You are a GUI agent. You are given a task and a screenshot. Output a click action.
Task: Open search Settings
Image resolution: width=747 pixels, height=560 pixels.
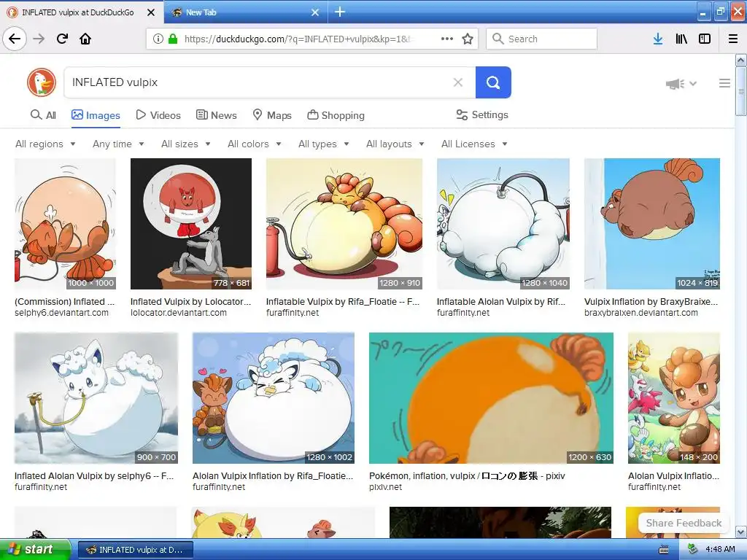coord(482,114)
